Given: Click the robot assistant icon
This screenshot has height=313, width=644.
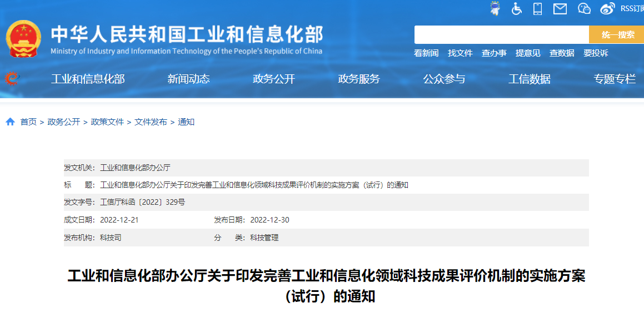Looking at the screenshot, I should (x=495, y=8).
